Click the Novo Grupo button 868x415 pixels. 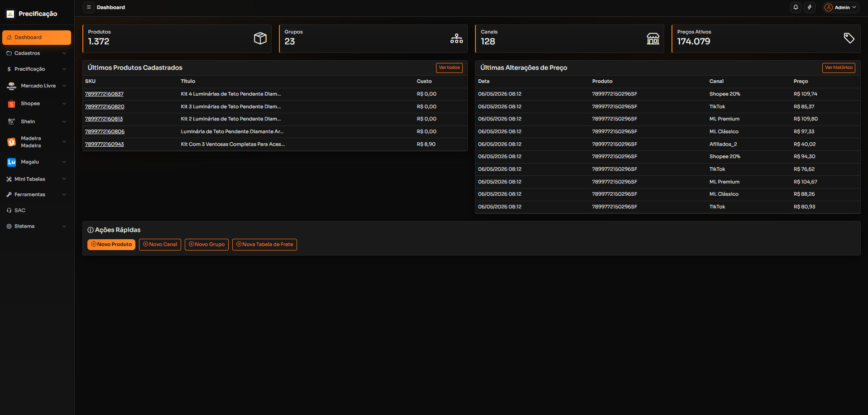pyautogui.click(x=206, y=245)
